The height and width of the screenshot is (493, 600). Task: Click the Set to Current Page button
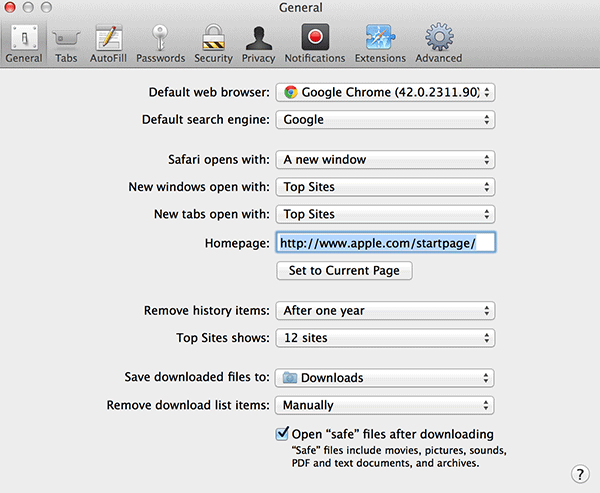(x=344, y=270)
